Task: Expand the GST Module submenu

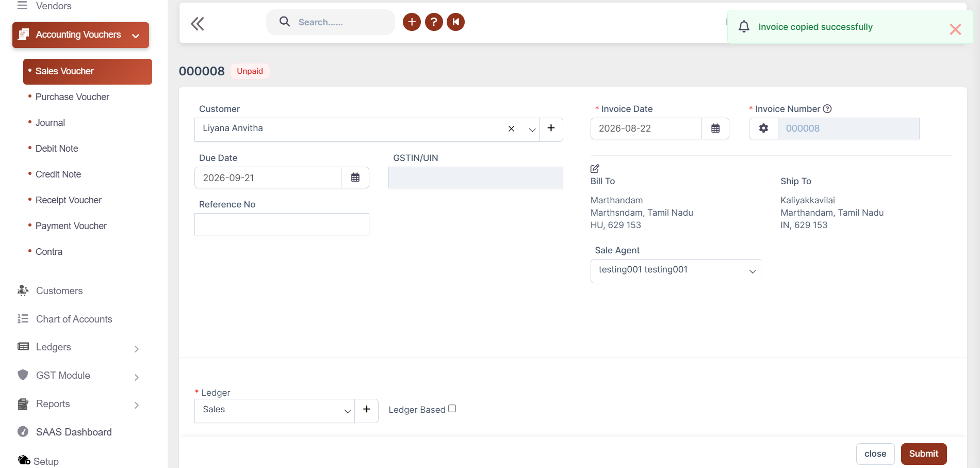Action: pos(136,377)
